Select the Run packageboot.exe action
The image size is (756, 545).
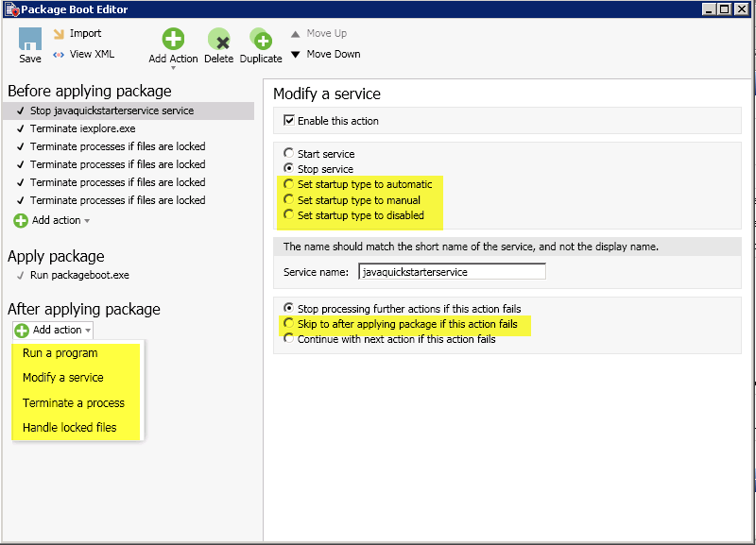(x=79, y=275)
